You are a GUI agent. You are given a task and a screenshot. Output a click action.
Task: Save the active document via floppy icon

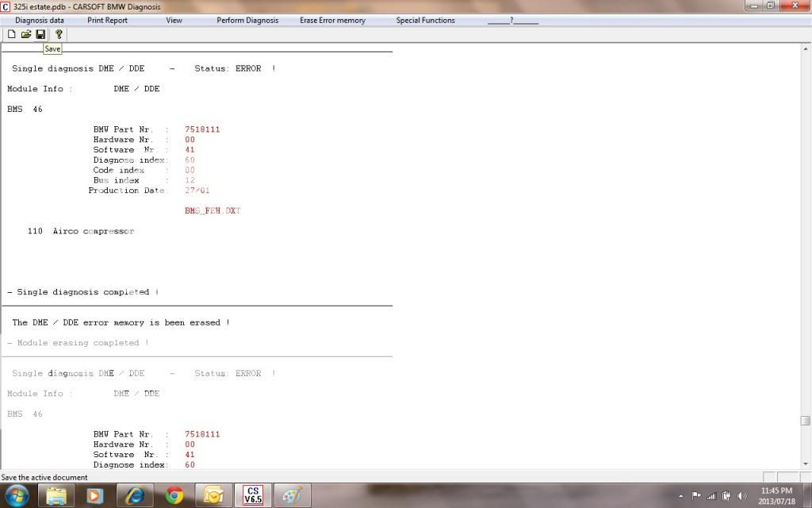pyautogui.click(x=40, y=34)
